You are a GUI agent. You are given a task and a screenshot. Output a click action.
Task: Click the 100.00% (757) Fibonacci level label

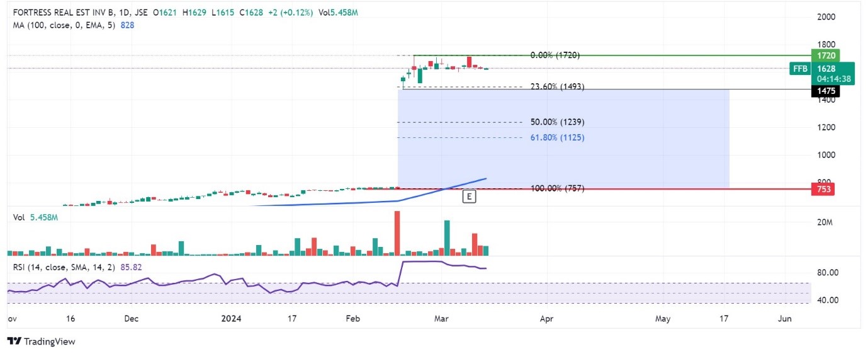coord(557,188)
